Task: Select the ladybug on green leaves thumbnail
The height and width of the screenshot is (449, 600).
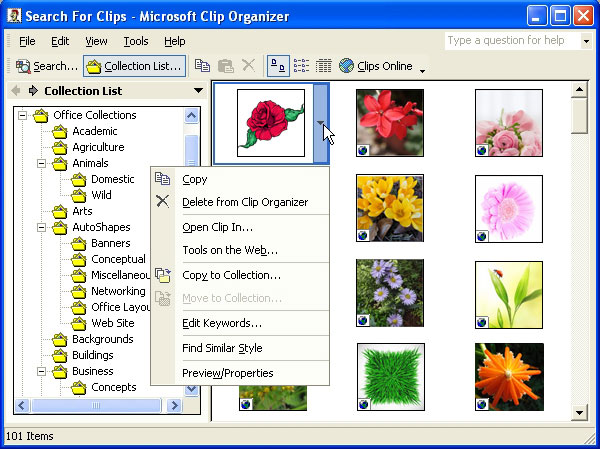Action: [509, 295]
